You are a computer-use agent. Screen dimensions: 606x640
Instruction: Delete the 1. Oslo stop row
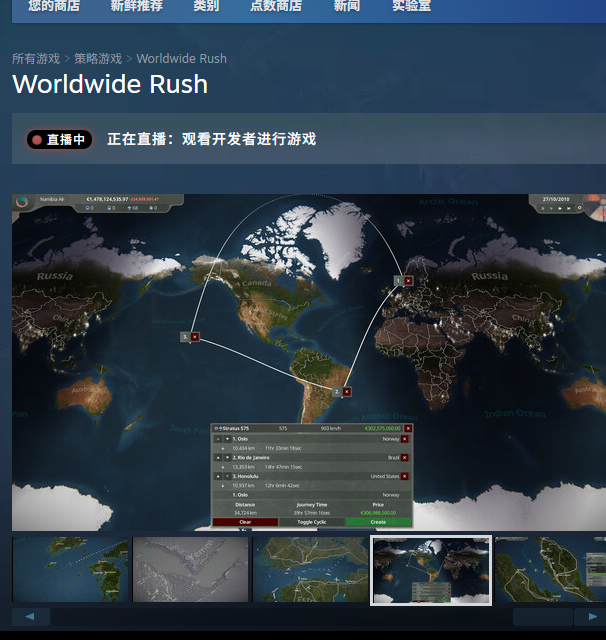[x=404, y=439]
